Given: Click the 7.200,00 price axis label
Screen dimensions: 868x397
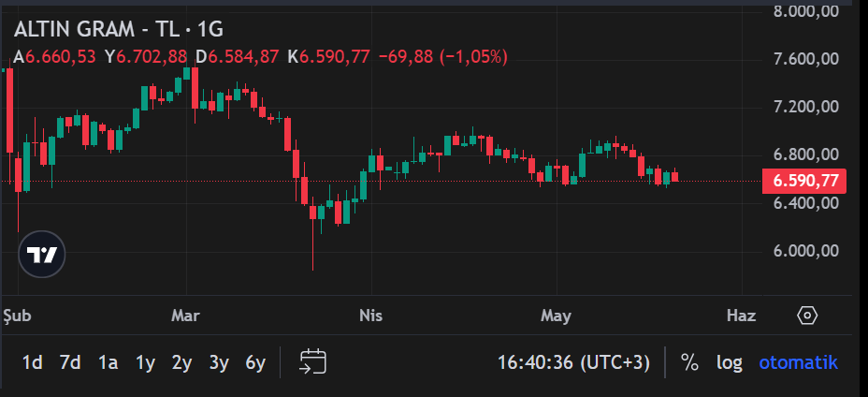Looking at the screenshot, I should pyautogui.click(x=805, y=107).
